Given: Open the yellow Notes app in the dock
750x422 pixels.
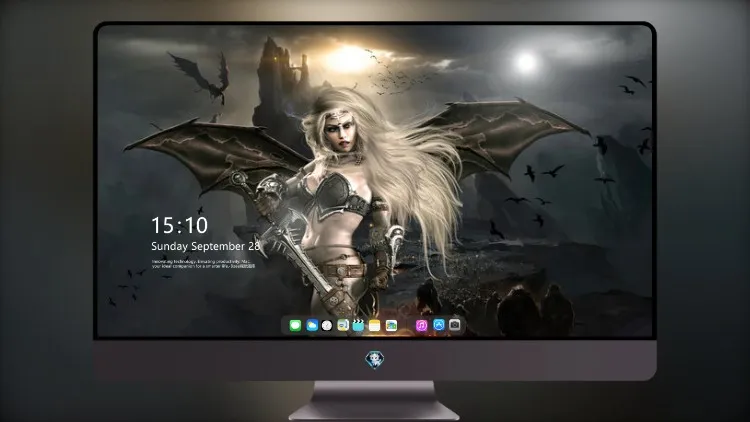Looking at the screenshot, I should coord(375,326).
